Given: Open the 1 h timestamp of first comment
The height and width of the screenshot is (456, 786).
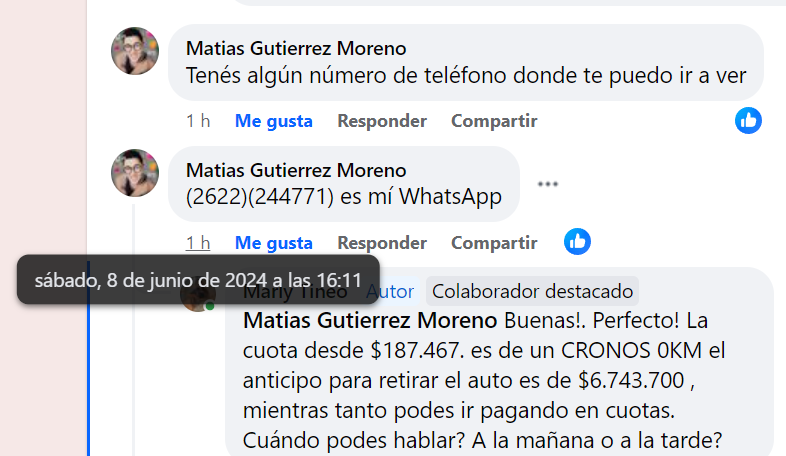Looking at the screenshot, I should tap(198, 121).
